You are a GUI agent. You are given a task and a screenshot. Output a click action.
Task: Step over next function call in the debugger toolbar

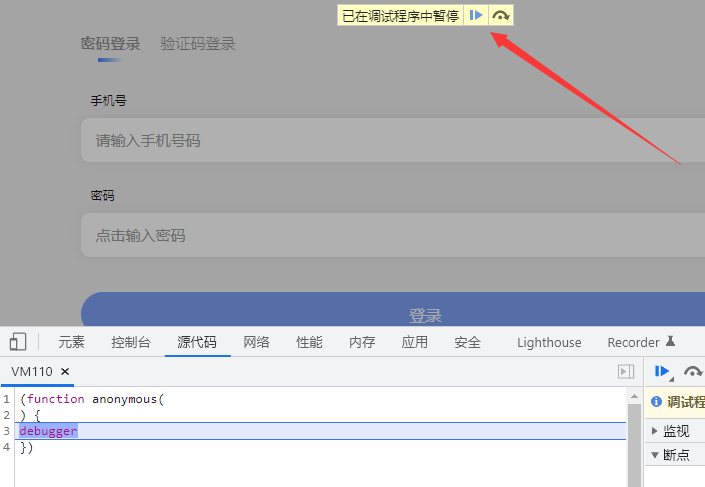click(x=693, y=371)
